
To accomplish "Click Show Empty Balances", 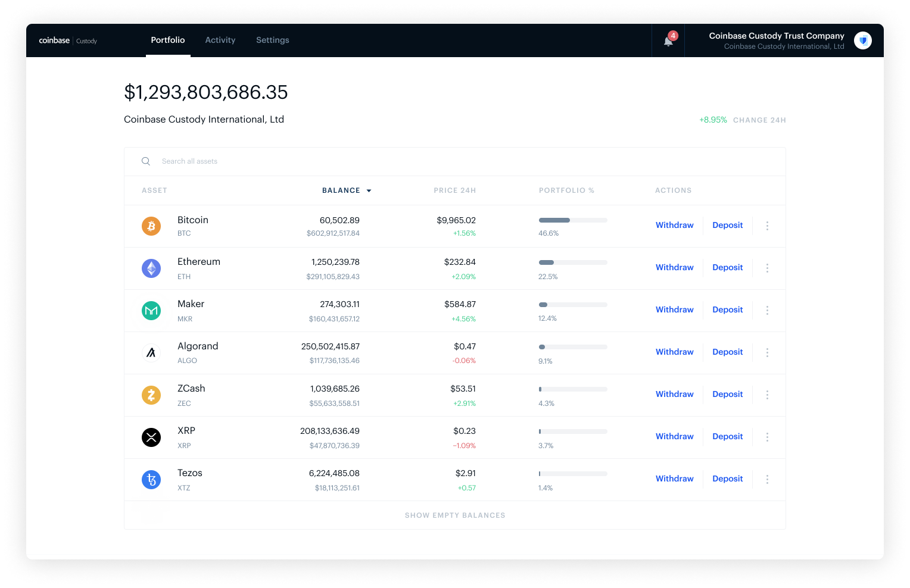I will pyautogui.click(x=455, y=515).
